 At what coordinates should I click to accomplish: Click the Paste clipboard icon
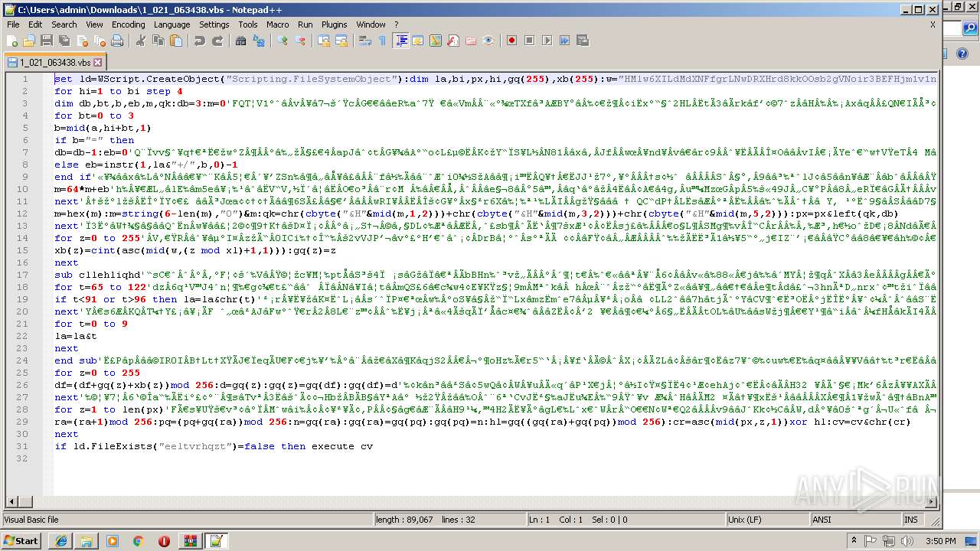click(175, 41)
